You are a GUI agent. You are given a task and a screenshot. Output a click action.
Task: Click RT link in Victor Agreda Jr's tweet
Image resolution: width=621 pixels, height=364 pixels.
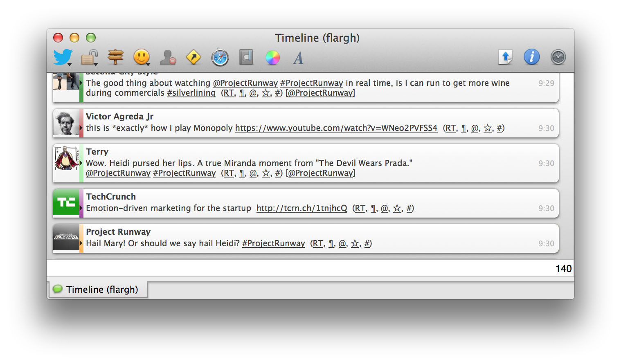click(451, 128)
